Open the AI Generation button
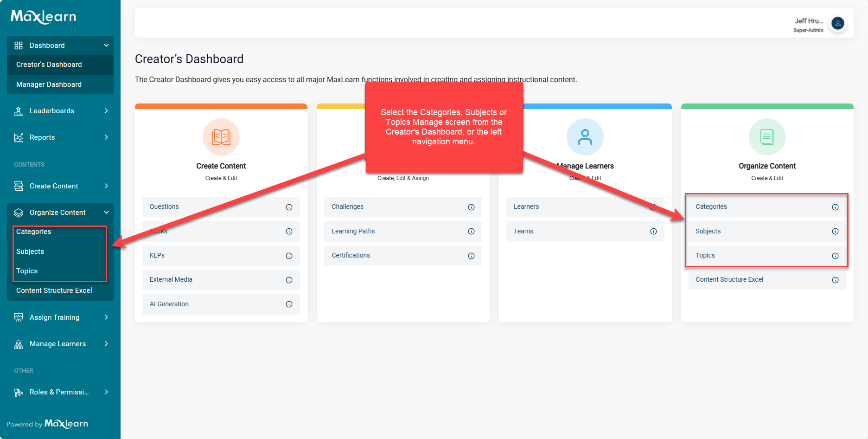 coord(221,304)
